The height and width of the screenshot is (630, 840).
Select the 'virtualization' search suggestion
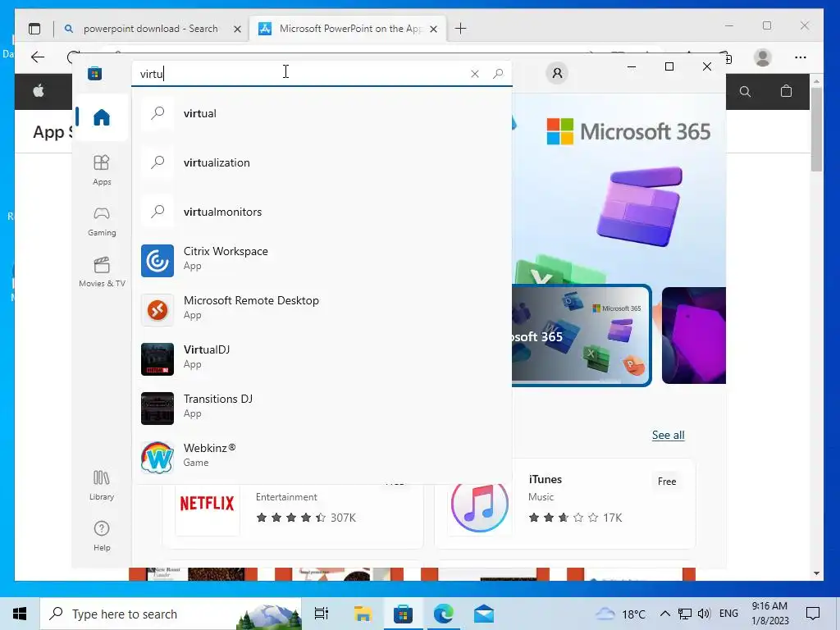[322, 163]
